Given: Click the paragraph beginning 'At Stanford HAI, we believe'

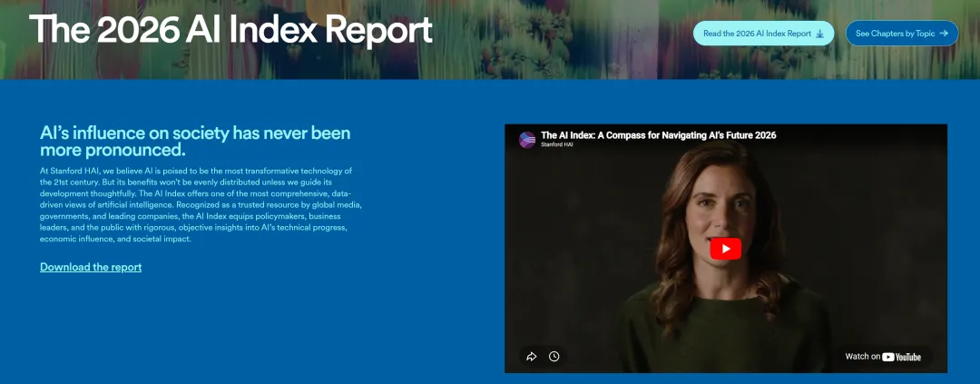Looking at the screenshot, I should 201,204.
